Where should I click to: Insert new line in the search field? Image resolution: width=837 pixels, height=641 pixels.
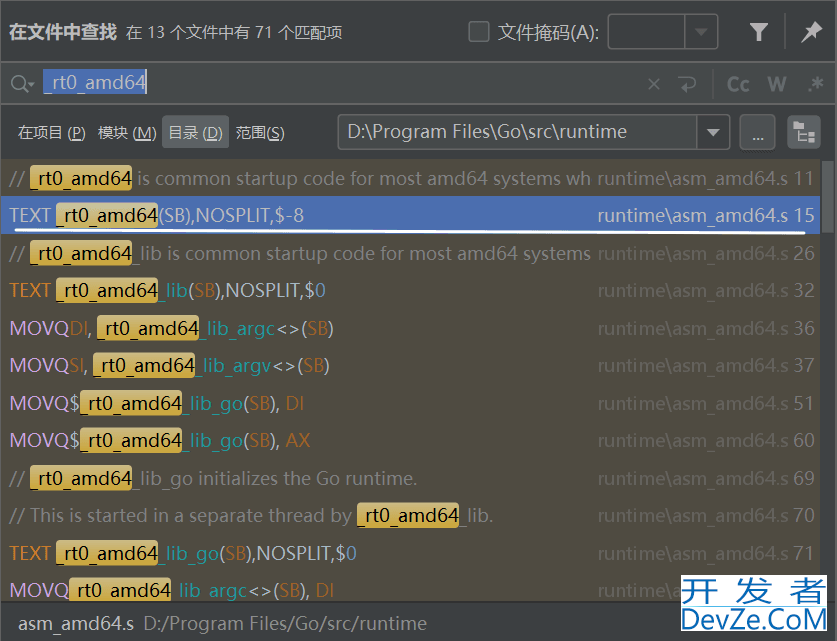687,84
